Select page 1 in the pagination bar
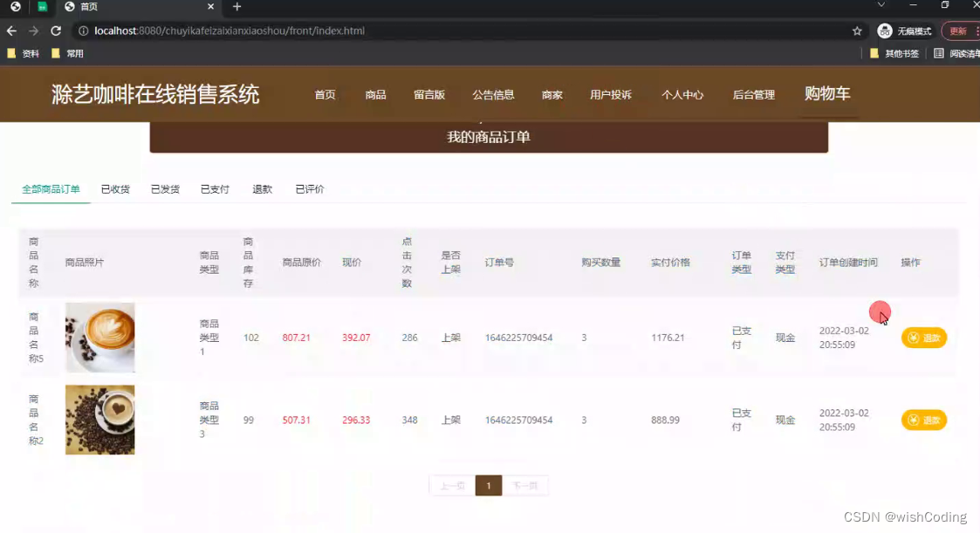Image resolution: width=980 pixels, height=533 pixels. point(488,486)
